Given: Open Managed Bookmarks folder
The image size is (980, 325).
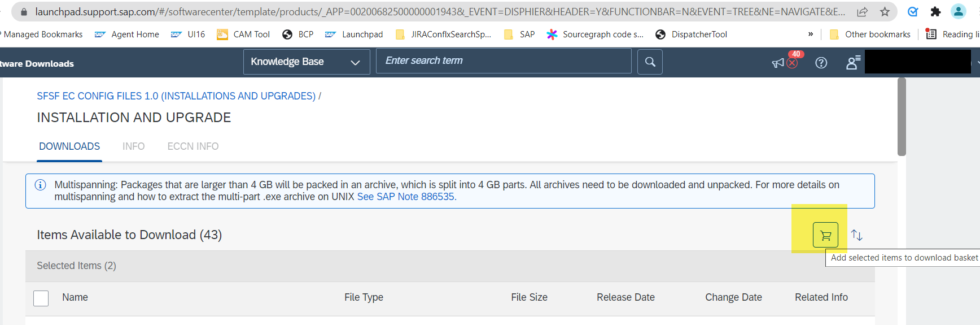Looking at the screenshot, I should tap(42, 34).
